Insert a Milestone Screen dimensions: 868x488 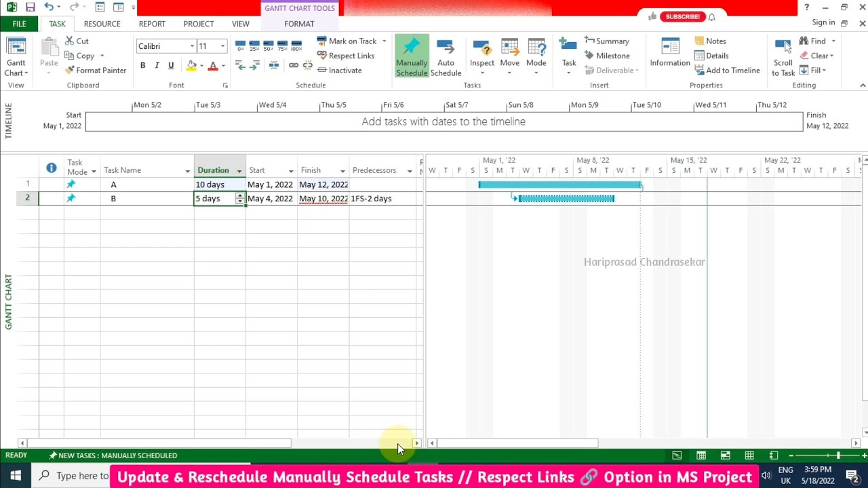click(607, 56)
